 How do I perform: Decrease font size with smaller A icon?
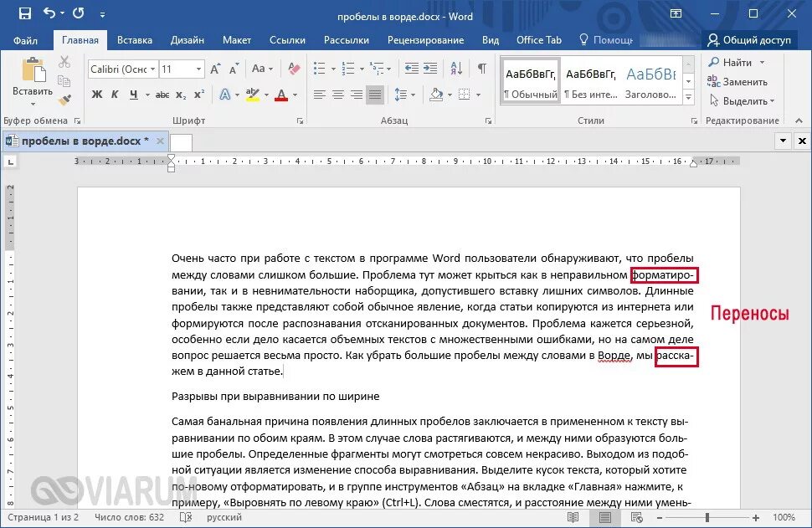click(234, 69)
